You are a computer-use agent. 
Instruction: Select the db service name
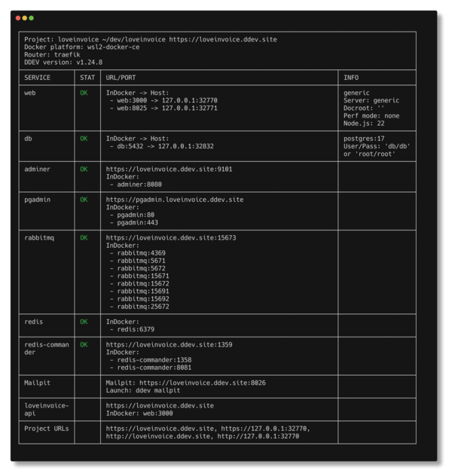(x=28, y=139)
